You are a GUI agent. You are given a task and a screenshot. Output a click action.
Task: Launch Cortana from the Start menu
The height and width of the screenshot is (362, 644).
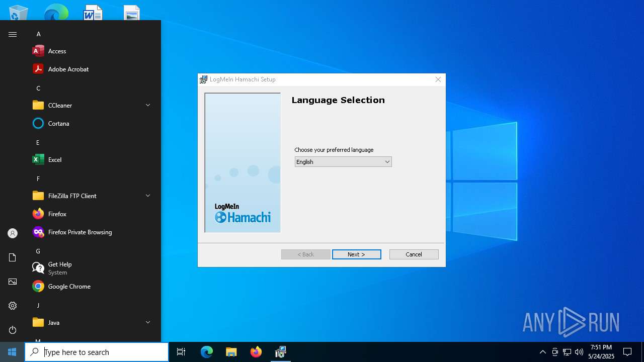[93, 124]
